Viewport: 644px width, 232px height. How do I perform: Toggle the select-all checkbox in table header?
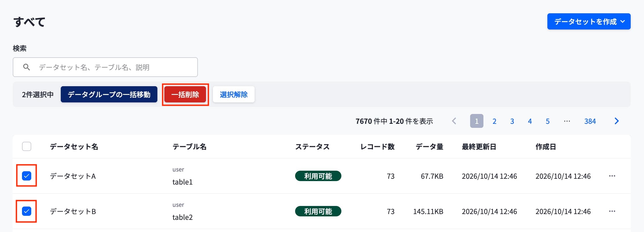click(27, 146)
